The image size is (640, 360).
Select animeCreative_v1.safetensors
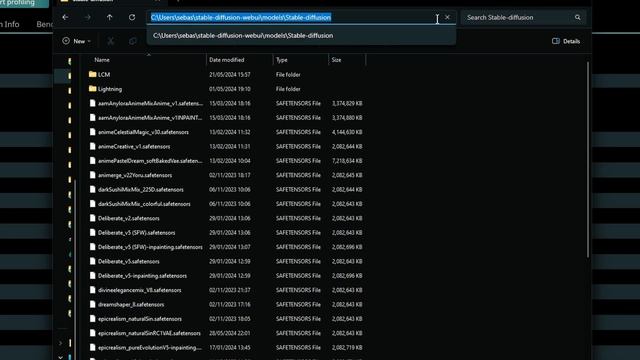(134, 147)
